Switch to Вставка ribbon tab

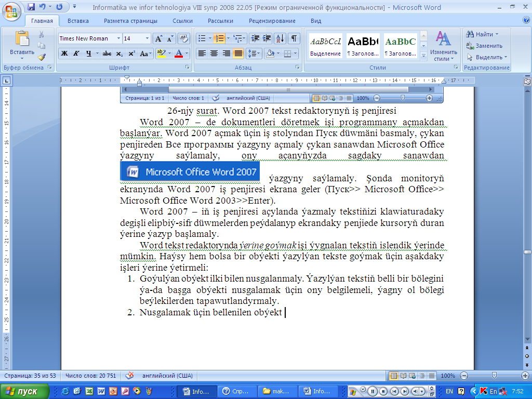tap(78, 21)
